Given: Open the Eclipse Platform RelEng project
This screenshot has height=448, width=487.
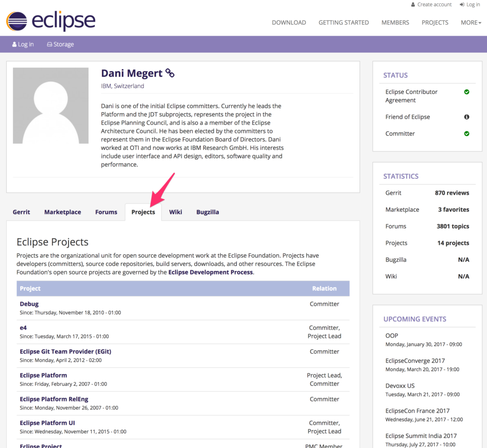Looking at the screenshot, I should (x=54, y=399).
